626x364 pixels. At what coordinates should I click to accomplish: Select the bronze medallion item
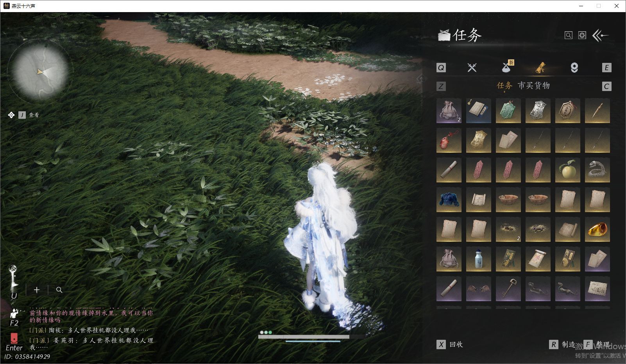568,111
